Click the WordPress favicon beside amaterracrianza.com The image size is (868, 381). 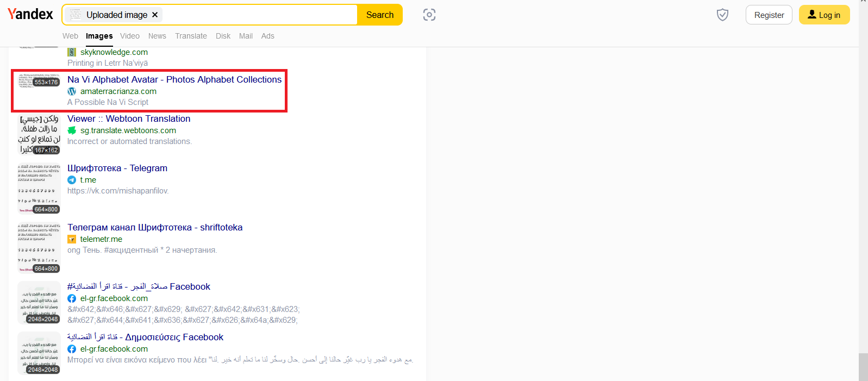pyautogui.click(x=72, y=91)
